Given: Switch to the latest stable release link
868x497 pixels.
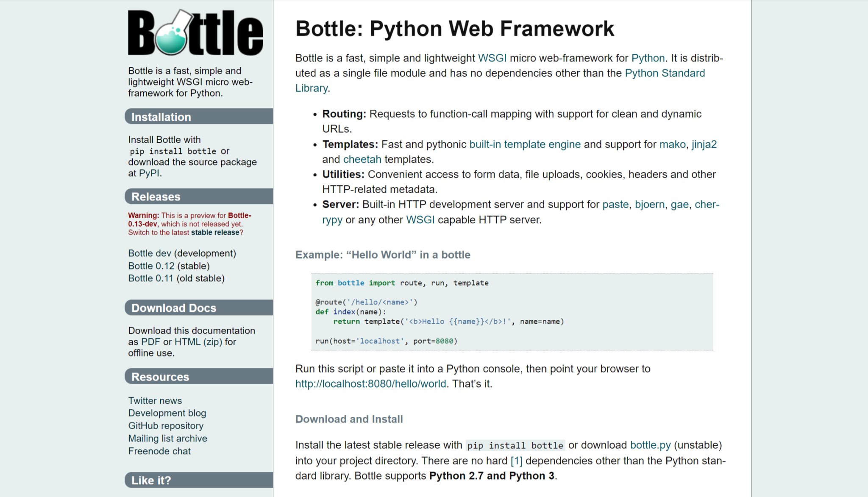Looking at the screenshot, I should (215, 233).
